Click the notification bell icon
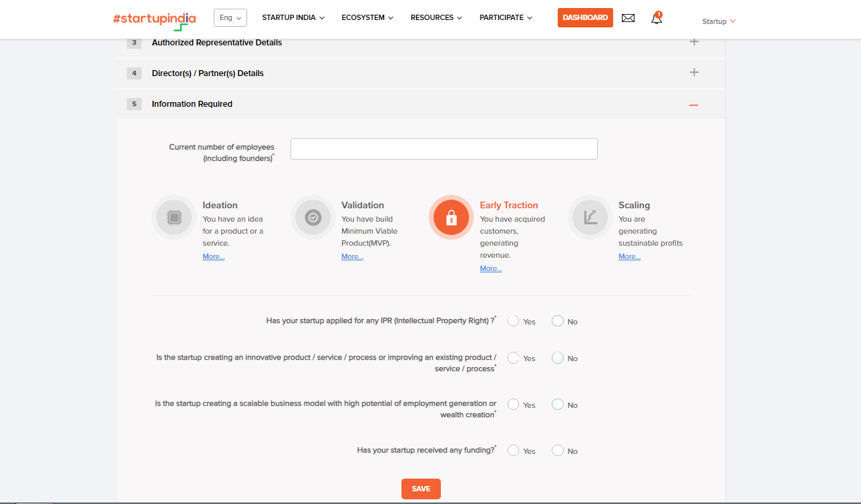The width and height of the screenshot is (861, 504). tap(656, 19)
